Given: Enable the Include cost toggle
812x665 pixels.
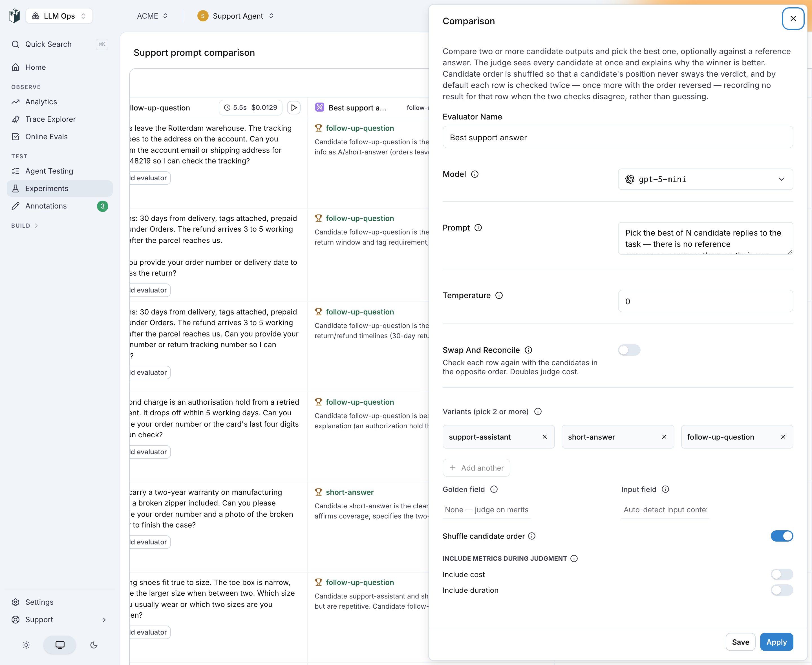Looking at the screenshot, I should pos(782,574).
